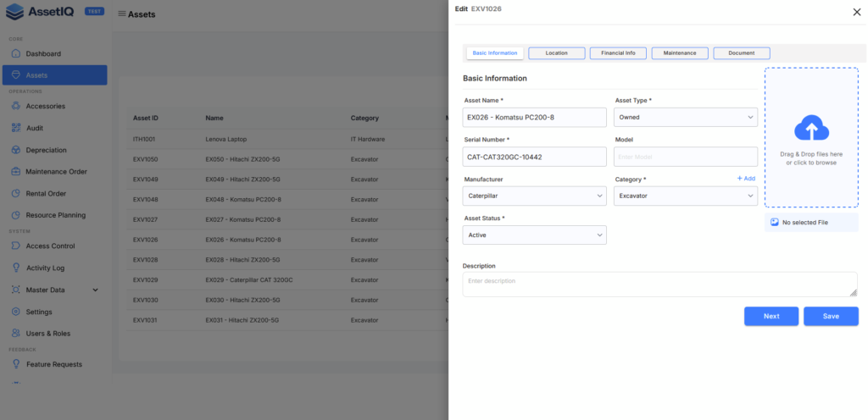Screen dimensions: 868x420
Task: Switch to the Document tab
Action: click(742, 53)
